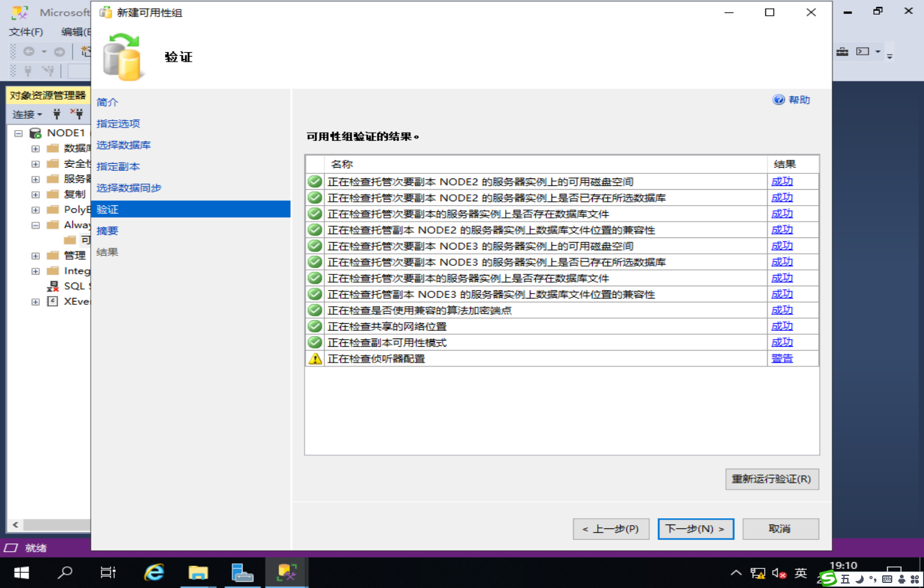Go to the 简介 wizard step
This screenshot has height=588, width=924.
[107, 102]
